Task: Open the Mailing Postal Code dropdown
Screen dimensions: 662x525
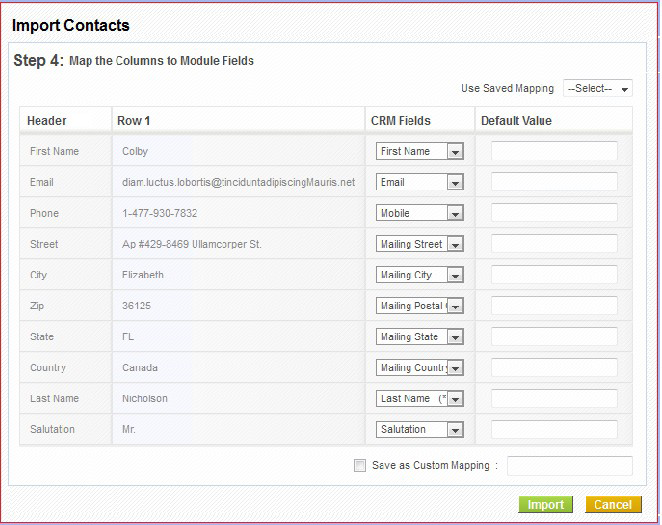Action: [420, 306]
